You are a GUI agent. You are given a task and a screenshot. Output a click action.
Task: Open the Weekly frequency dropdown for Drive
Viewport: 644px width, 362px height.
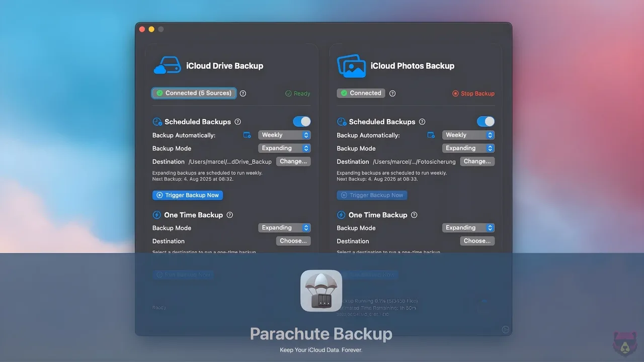coord(284,135)
